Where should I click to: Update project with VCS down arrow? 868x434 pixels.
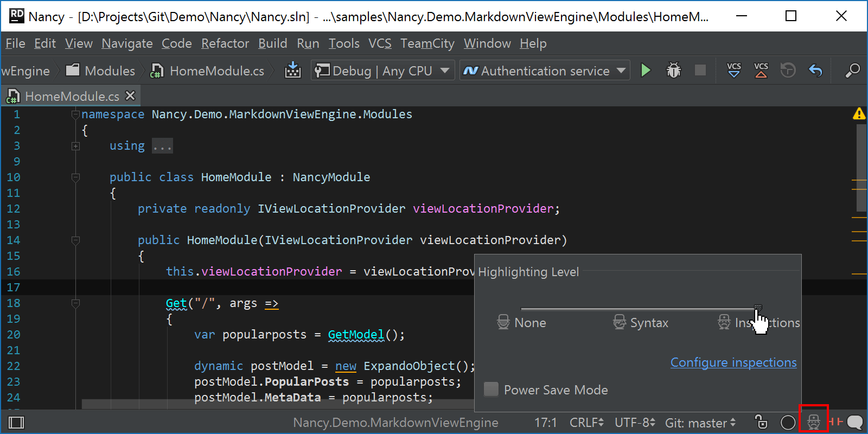[734, 71]
